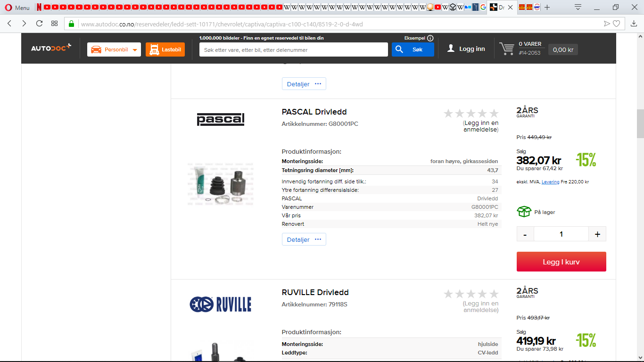Select the Lastebil truck button
The image size is (644, 362).
point(165,49)
